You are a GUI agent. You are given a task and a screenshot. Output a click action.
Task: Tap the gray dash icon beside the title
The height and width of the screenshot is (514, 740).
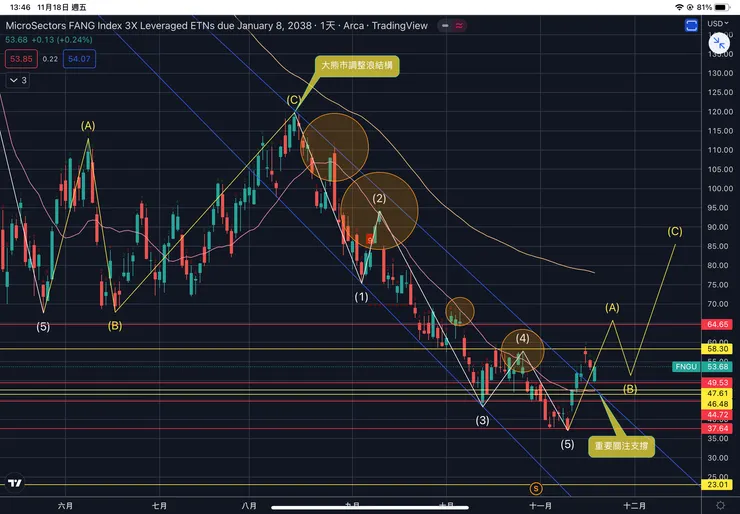[x=445, y=25]
